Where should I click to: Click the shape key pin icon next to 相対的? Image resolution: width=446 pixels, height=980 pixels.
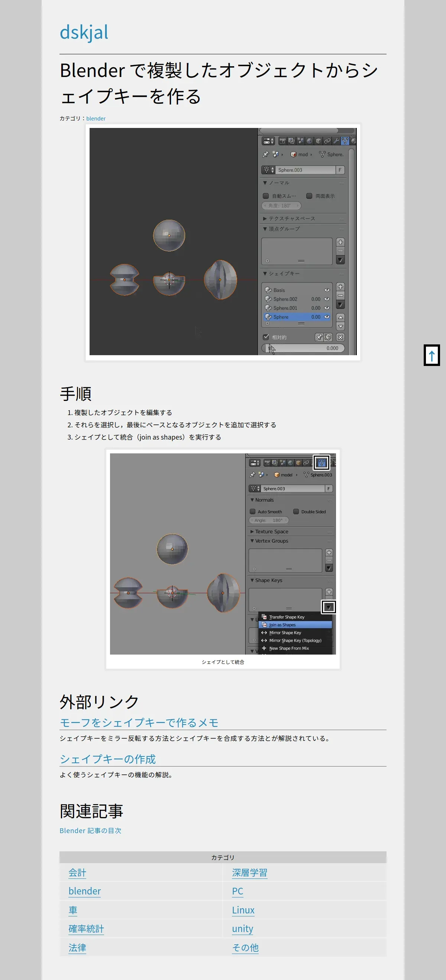point(319,337)
